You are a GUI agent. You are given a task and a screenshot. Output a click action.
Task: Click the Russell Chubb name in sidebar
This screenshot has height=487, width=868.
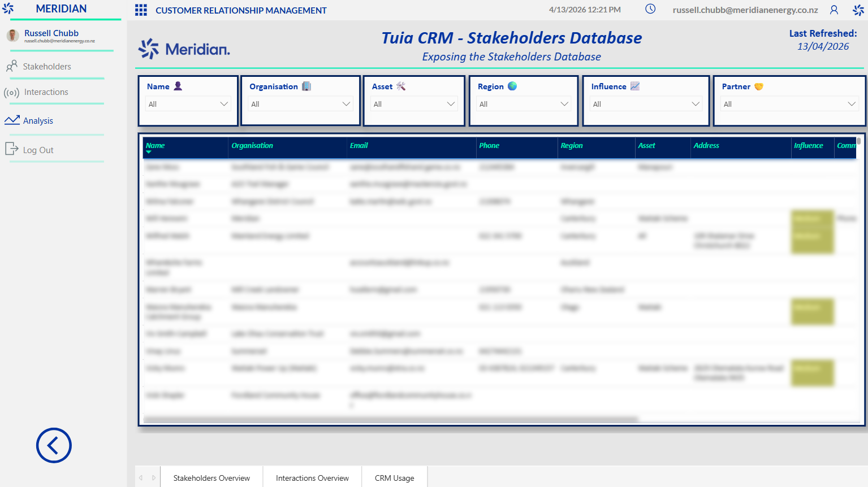coord(51,33)
